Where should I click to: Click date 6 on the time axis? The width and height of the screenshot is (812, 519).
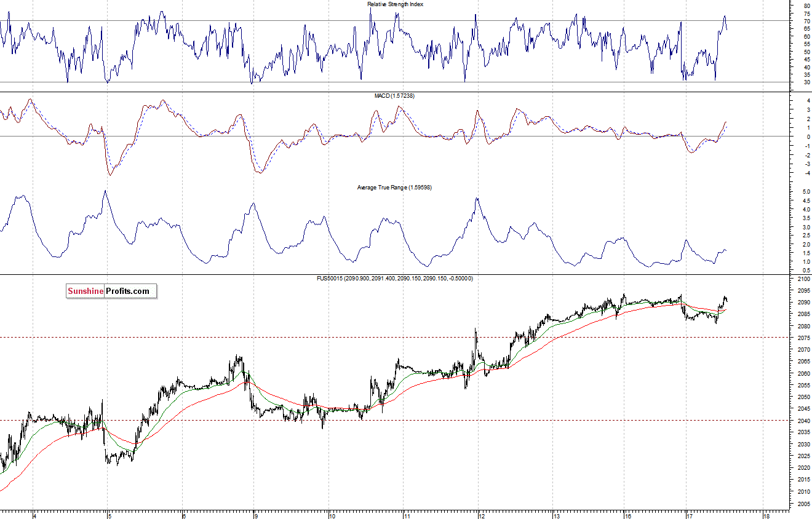coord(183,515)
